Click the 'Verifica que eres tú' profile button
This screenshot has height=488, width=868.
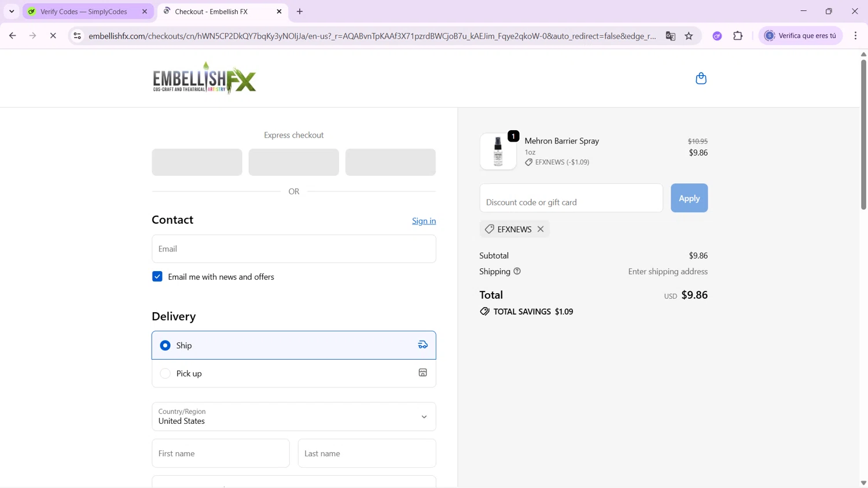click(x=800, y=36)
